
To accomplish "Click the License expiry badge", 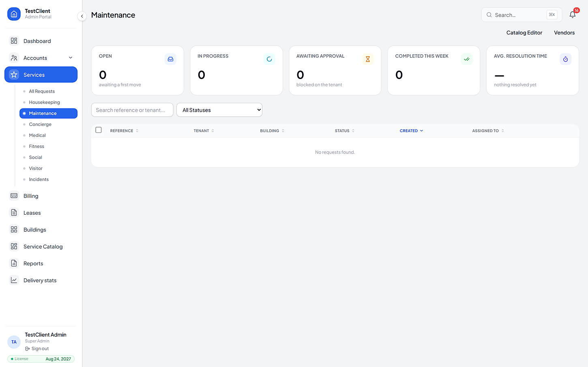I will [41, 359].
